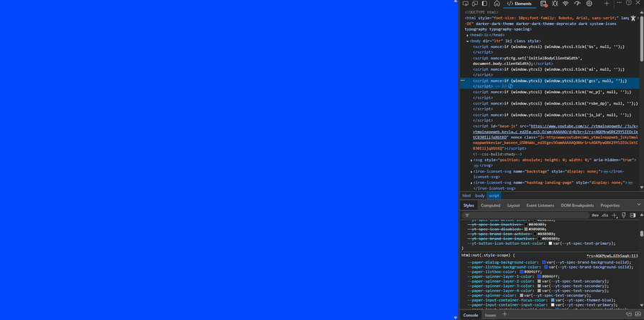Click drawer dock-to-main-panel icon
Screen dimensions: 644x320
(629, 314)
